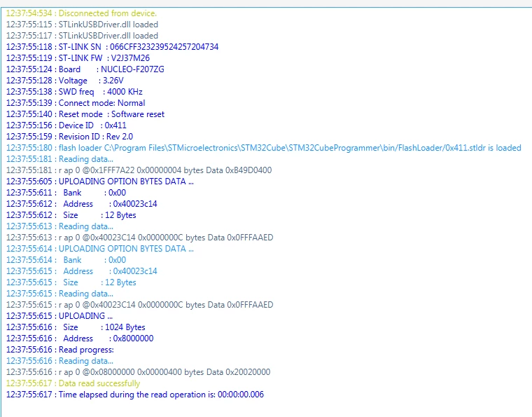
Task: Select the Board NUCLEO-F207ZG log entry
Action: (85, 69)
